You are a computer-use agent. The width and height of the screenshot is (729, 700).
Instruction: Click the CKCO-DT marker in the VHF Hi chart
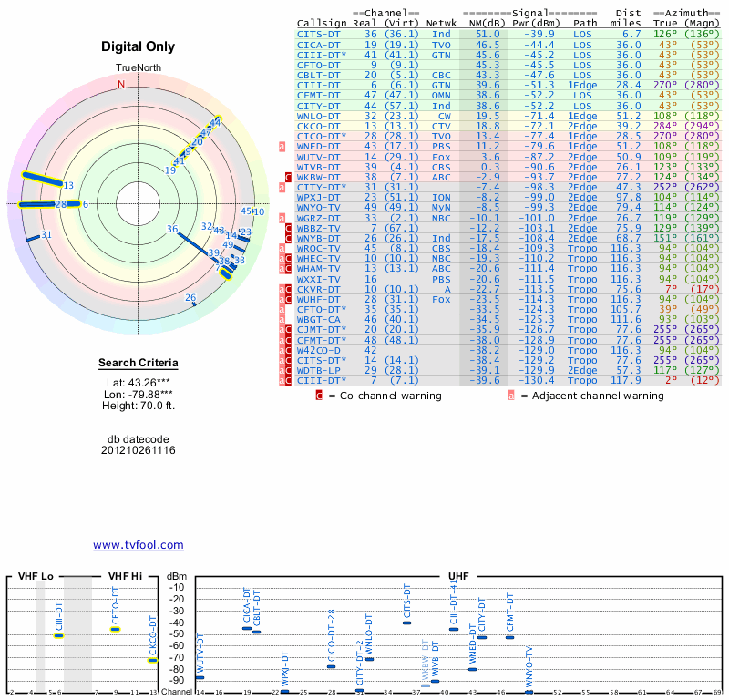point(152,660)
